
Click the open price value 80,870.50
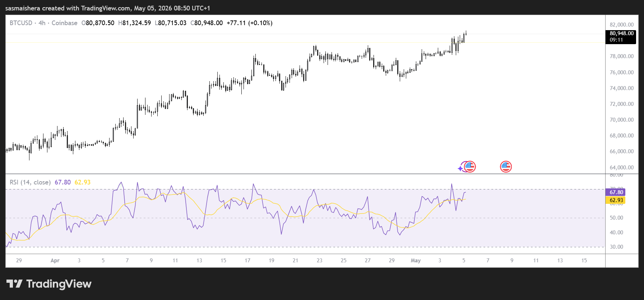(x=100, y=23)
